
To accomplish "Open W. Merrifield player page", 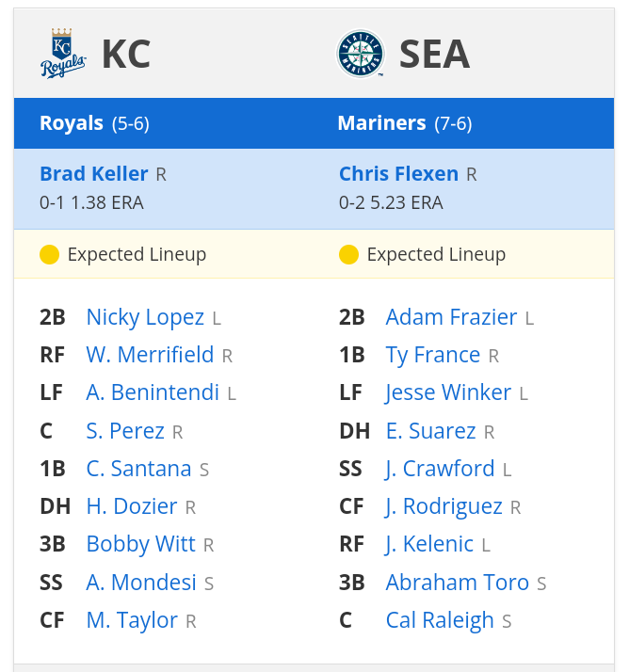I will pyautogui.click(x=150, y=355).
